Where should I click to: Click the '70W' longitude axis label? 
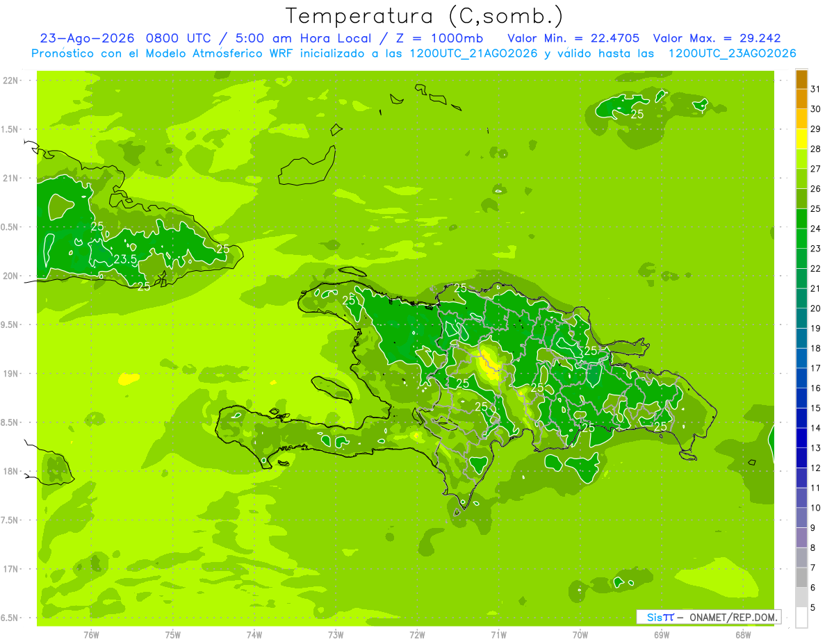coord(580,635)
